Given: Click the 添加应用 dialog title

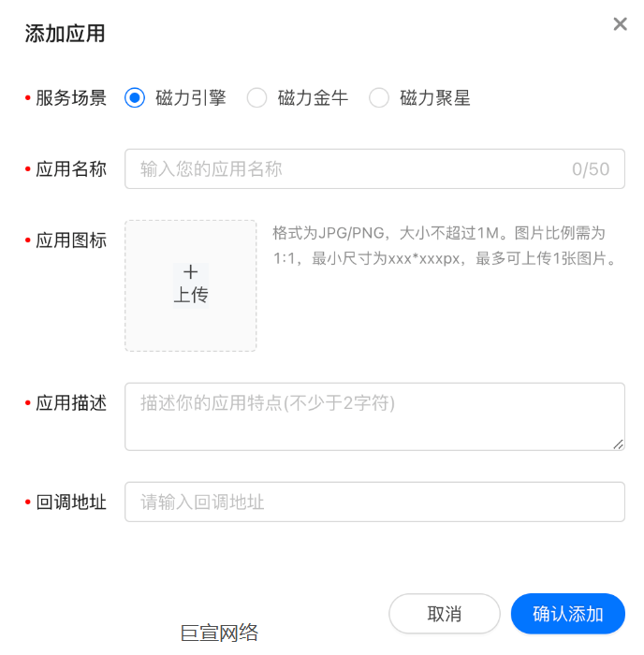Looking at the screenshot, I should pos(65,35).
